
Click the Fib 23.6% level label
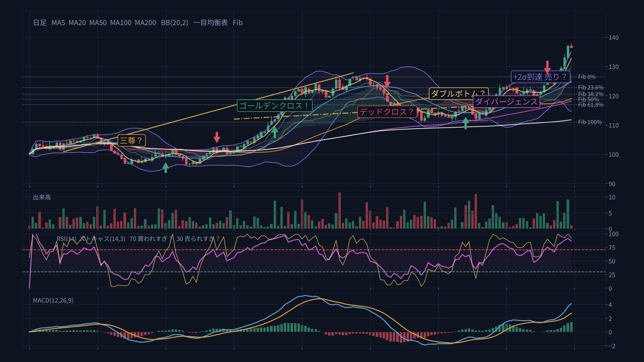pyautogui.click(x=591, y=87)
